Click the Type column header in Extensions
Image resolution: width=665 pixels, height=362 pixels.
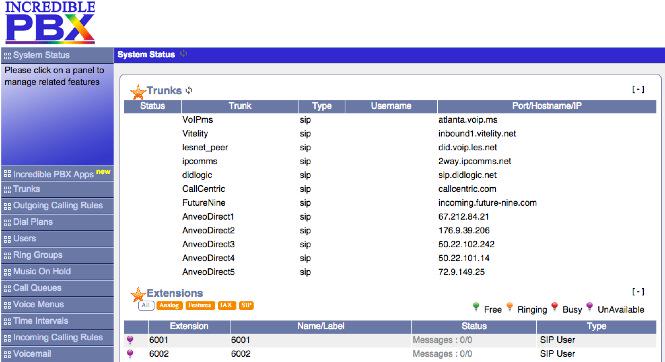coord(596,326)
